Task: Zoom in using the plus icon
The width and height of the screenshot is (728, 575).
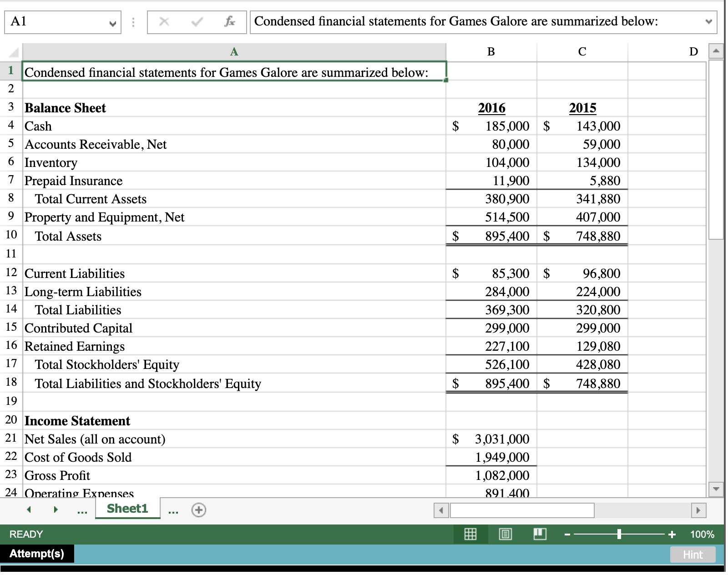Action: tap(672, 535)
